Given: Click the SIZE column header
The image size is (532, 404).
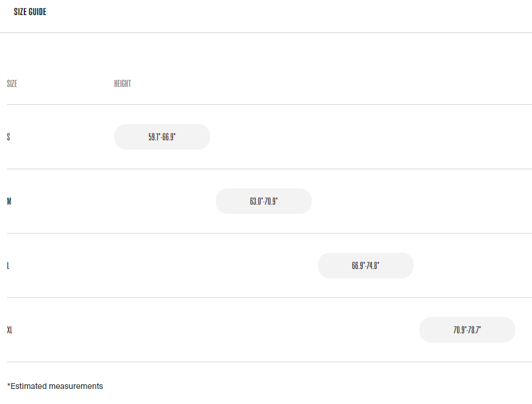Looking at the screenshot, I should (12, 84).
